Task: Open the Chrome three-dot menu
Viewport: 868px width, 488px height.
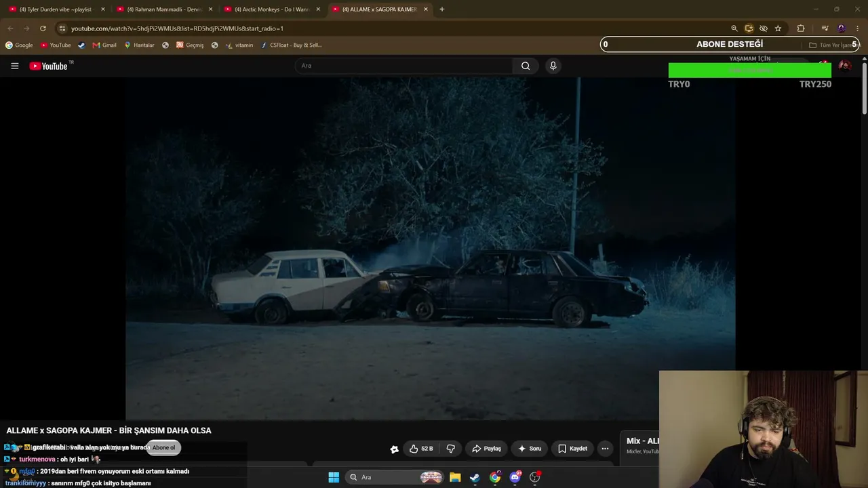Action: pos(858,28)
